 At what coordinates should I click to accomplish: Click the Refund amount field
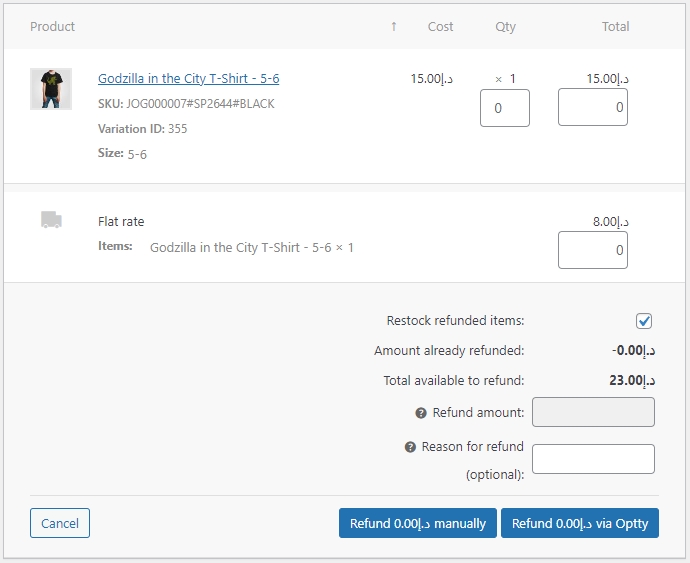[593, 412]
